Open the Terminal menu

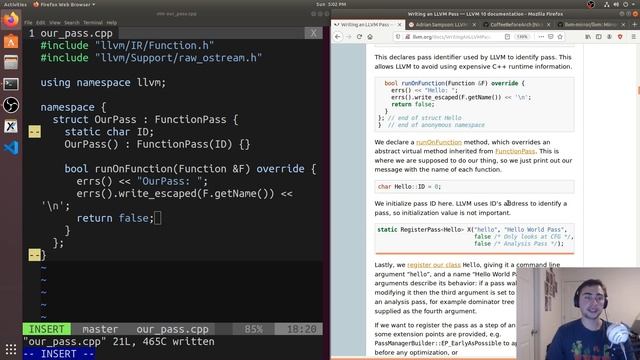coord(93,23)
